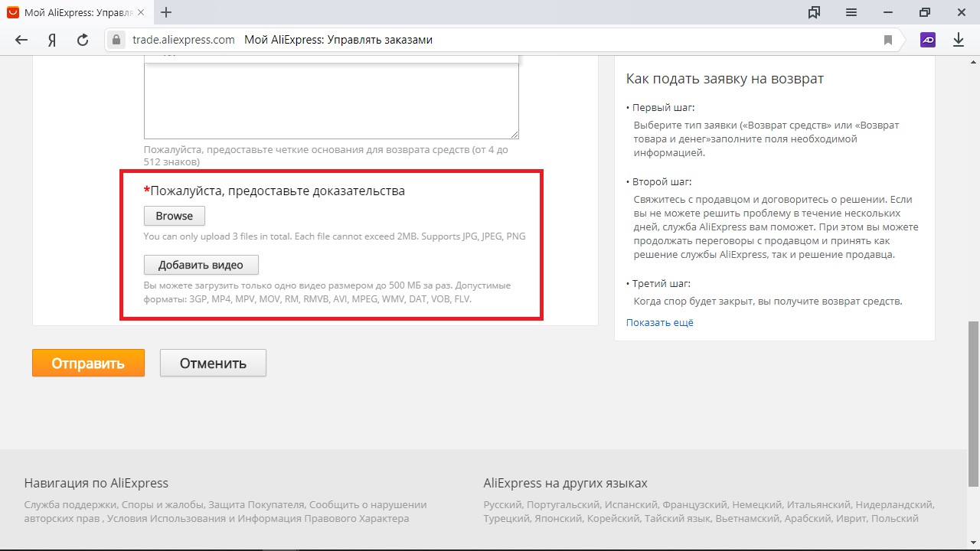Restore down the browser window
The height and width of the screenshot is (551, 980).
tap(925, 12)
